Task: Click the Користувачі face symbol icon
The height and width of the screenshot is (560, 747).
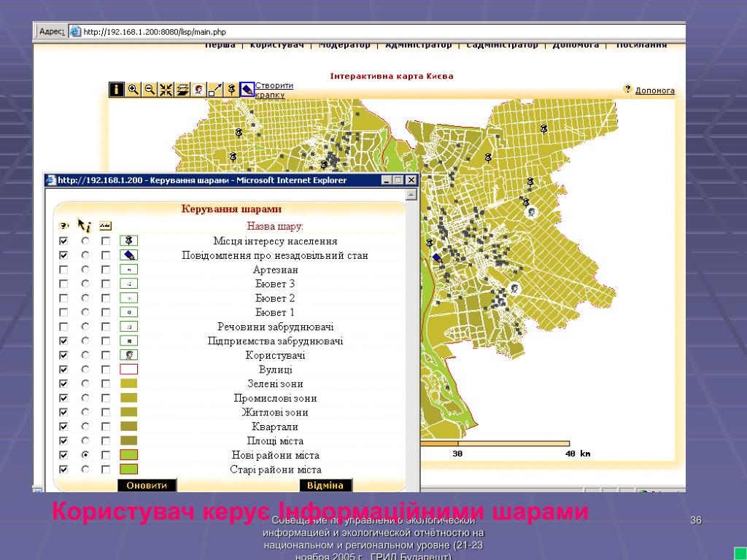Action: click(x=128, y=355)
